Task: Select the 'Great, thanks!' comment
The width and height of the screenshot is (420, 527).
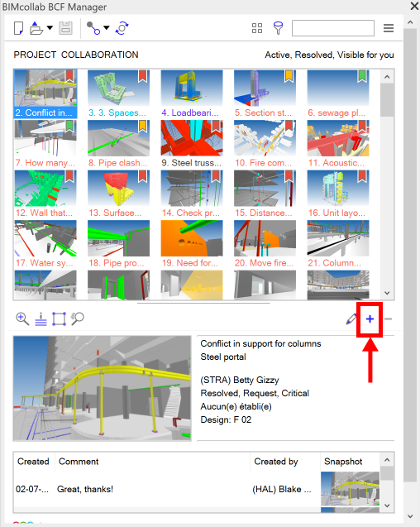Action: click(85, 489)
